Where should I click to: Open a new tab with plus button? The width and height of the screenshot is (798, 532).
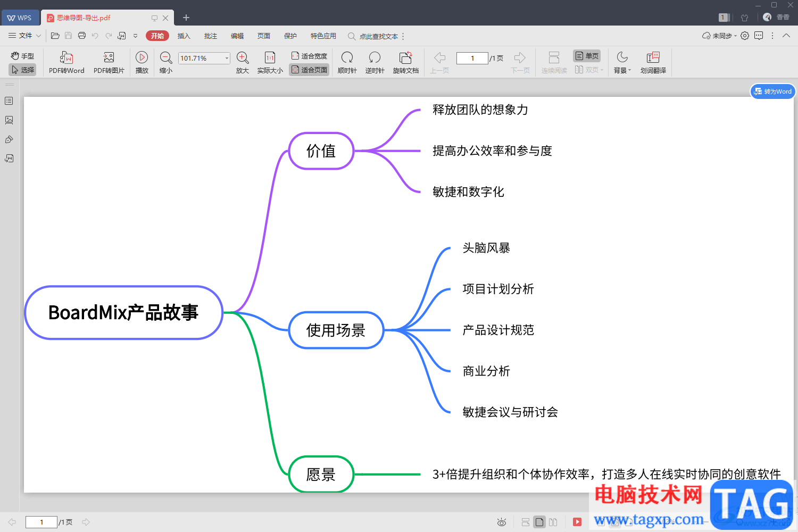[x=186, y=18]
